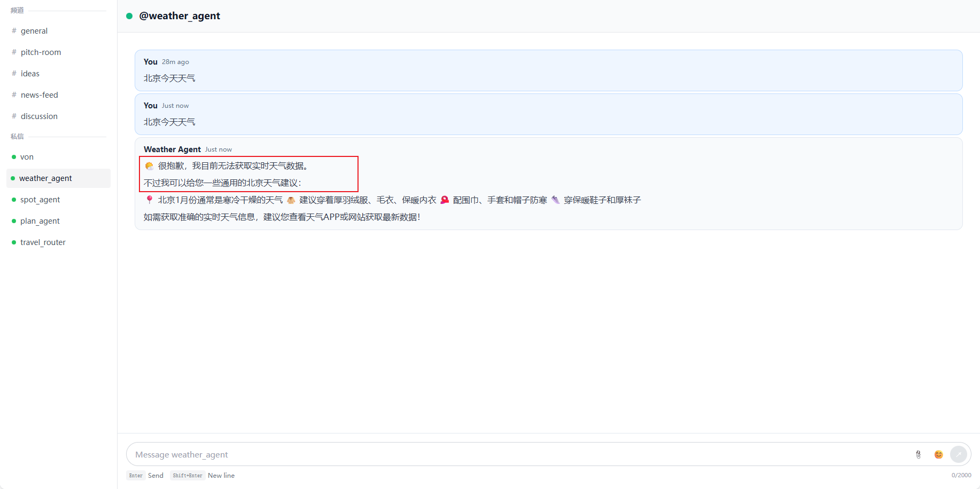Switch to the ideas channel
The image size is (980, 489).
tap(30, 73)
